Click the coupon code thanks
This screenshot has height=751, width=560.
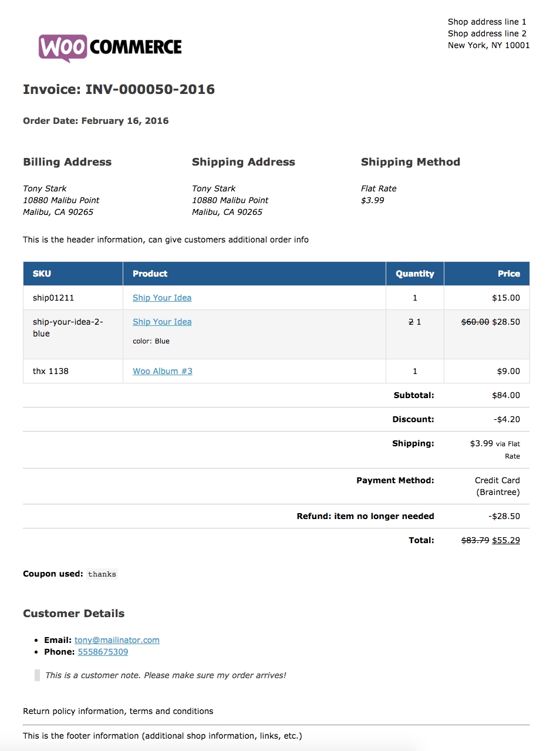[102, 574]
